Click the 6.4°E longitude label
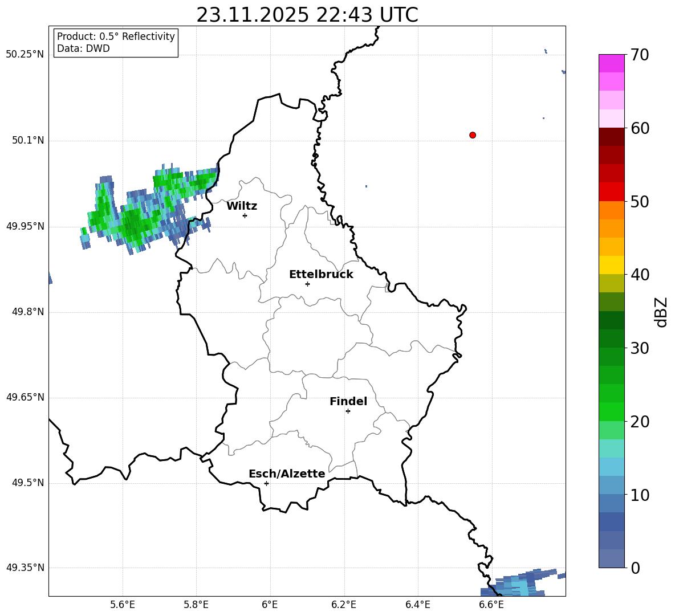The image size is (675, 616). coord(417,605)
